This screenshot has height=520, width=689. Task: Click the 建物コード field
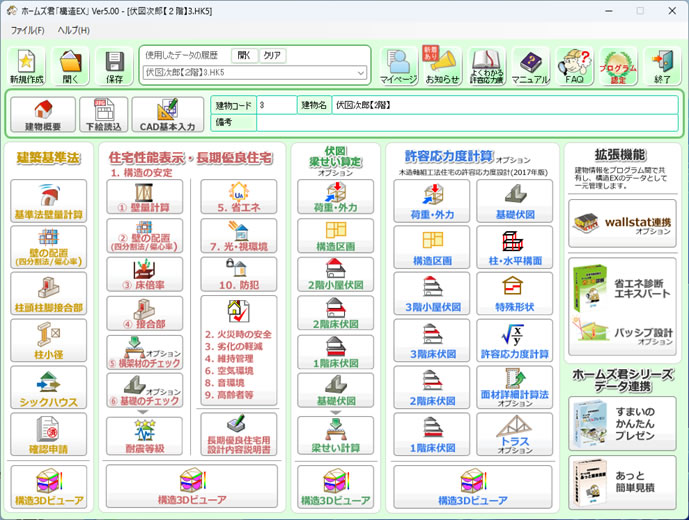[x=277, y=105]
